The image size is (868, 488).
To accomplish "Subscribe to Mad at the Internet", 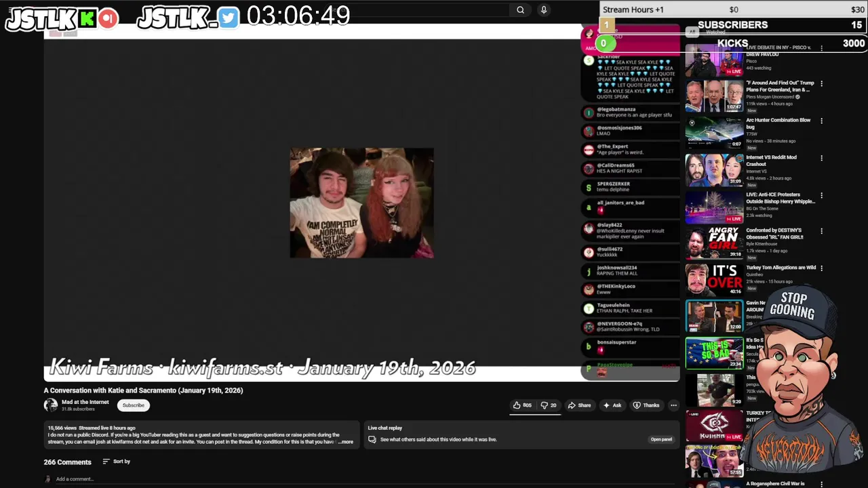I will 134,405.
